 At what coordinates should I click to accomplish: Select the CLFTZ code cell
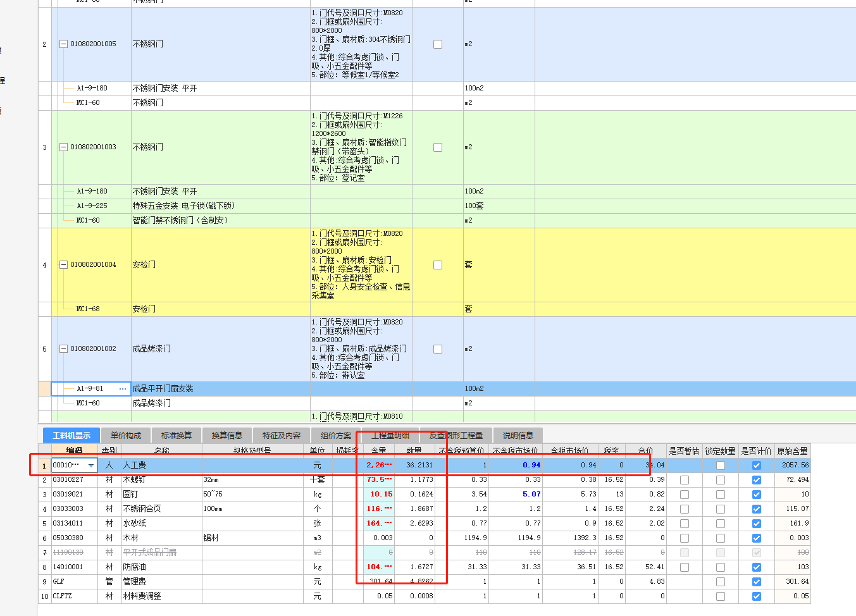(x=75, y=596)
